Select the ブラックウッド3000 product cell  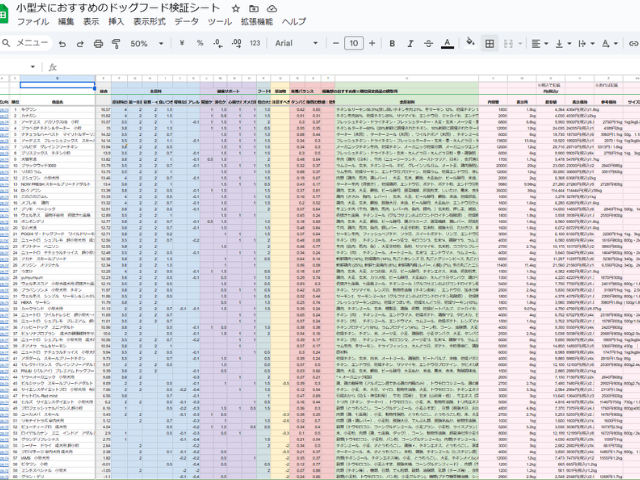click(x=58, y=166)
